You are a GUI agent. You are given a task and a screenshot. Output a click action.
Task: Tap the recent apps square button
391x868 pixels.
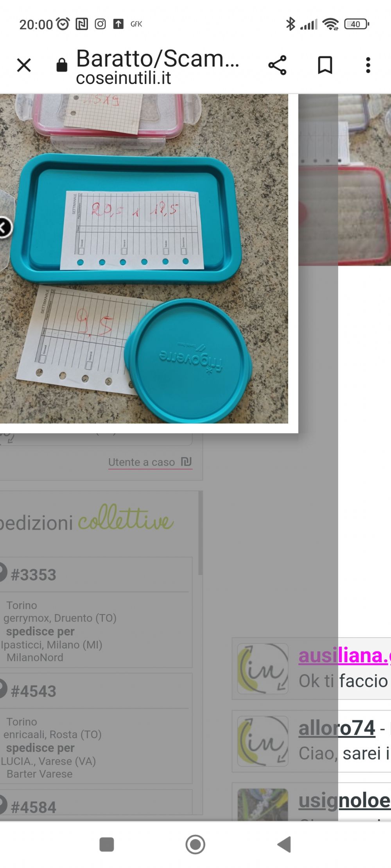(x=107, y=845)
